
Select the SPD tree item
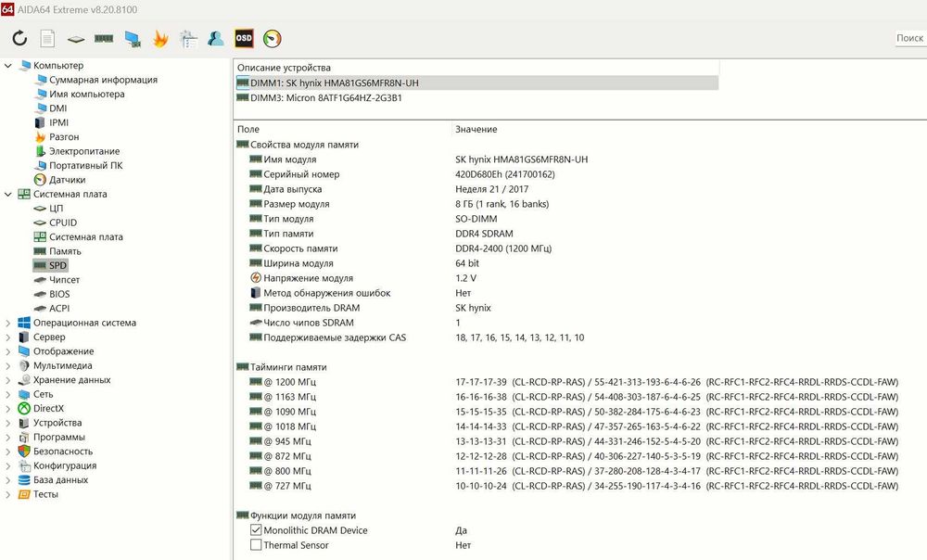[x=50, y=265]
